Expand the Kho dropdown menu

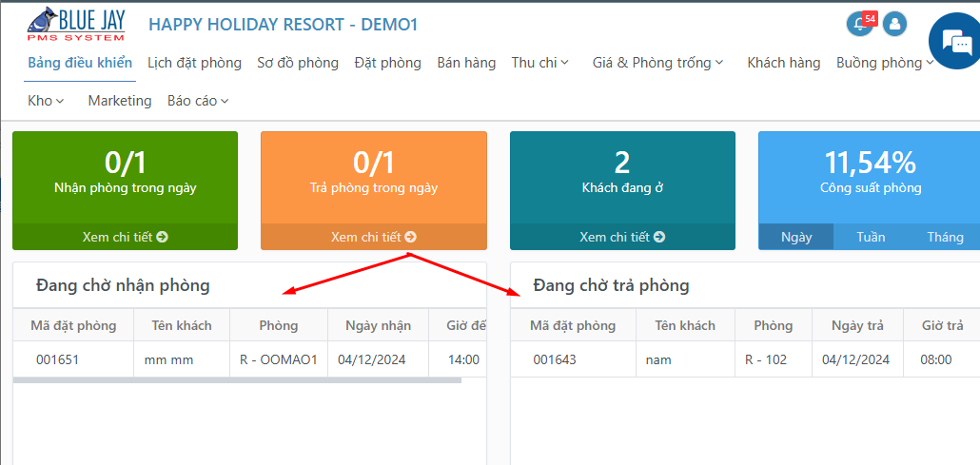pyautogui.click(x=46, y=101)
